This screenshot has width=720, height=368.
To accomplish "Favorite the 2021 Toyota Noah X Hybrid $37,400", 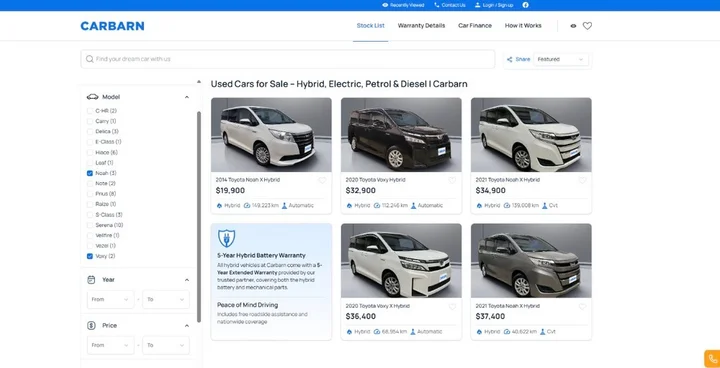I will (x=582, y=306).
